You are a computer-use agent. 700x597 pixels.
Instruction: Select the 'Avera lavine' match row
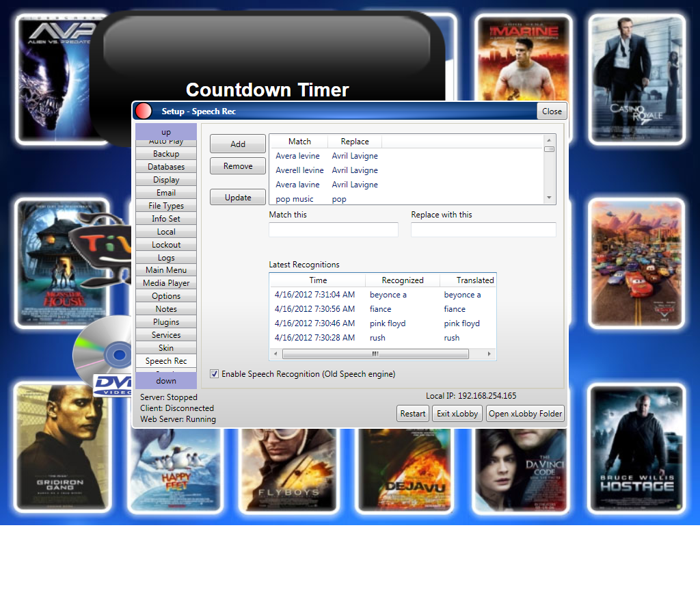407,185
